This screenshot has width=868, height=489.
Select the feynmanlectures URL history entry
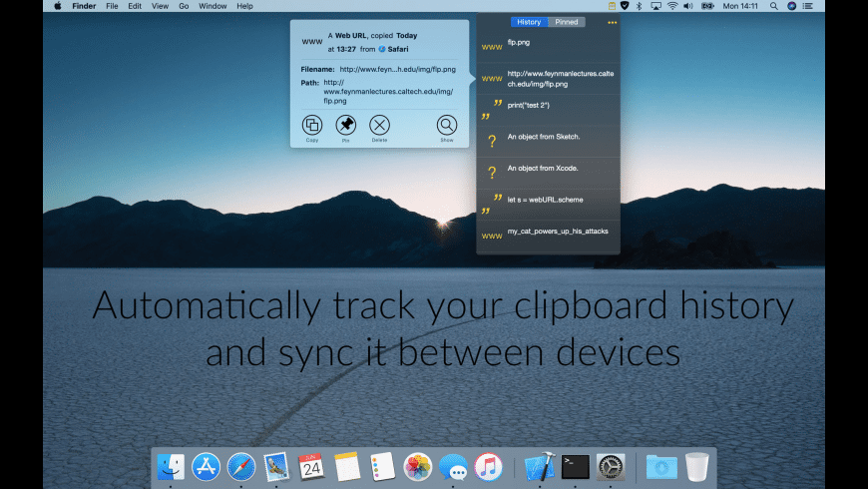548,79
